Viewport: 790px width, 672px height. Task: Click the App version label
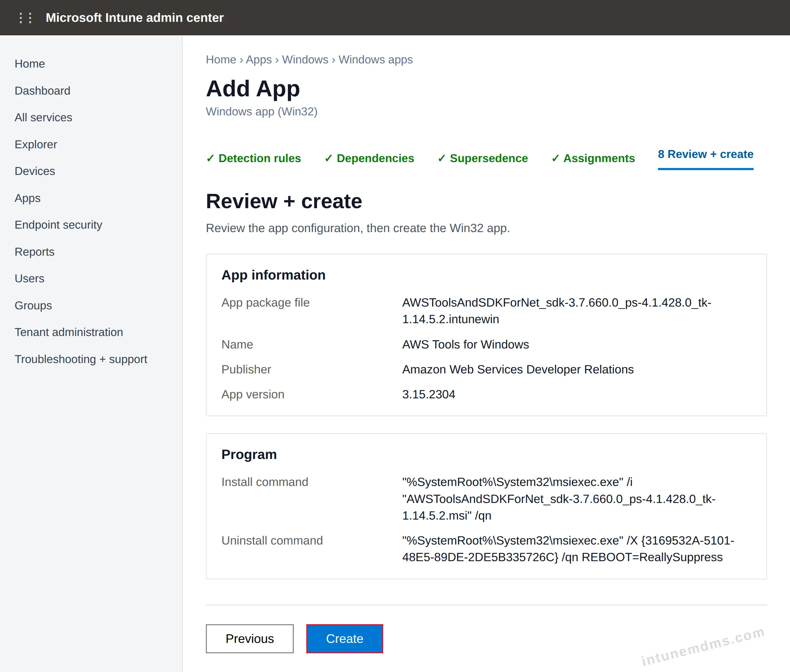[253, 394]
